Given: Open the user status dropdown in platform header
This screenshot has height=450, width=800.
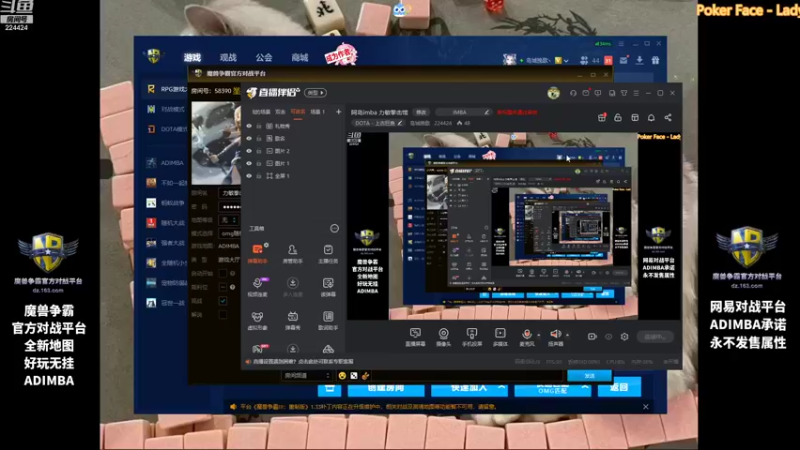Looking at the screenshot, I should point(566,61).
